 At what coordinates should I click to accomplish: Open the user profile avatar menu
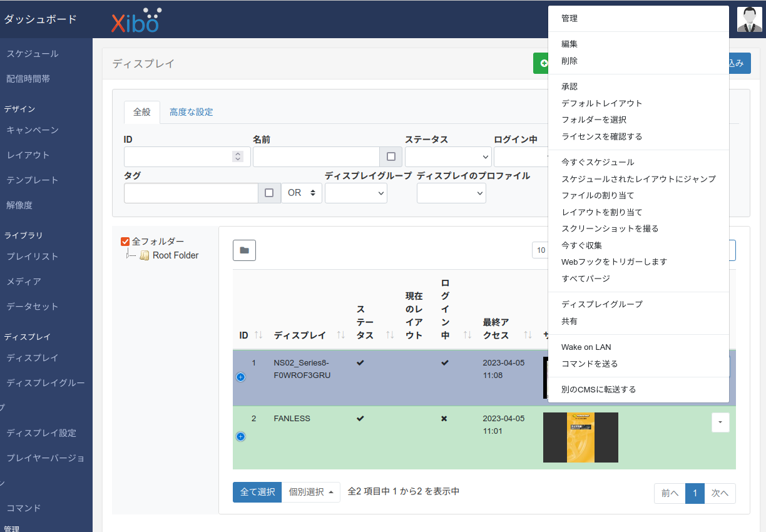click(749, 18)
